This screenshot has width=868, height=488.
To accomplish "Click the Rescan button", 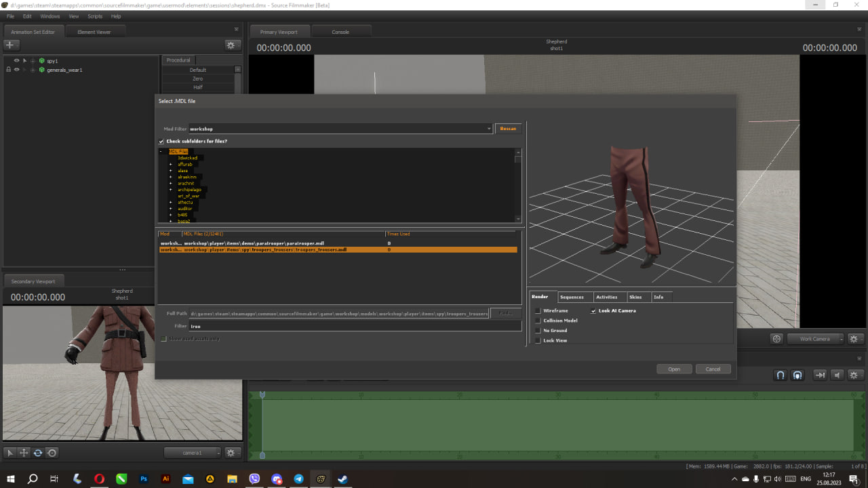I will (508, 129).
